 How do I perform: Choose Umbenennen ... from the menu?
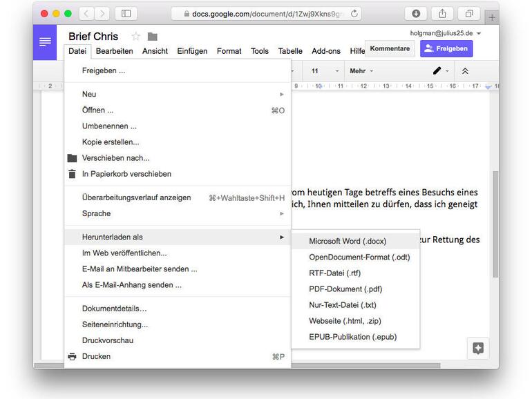tap(178, 126)
